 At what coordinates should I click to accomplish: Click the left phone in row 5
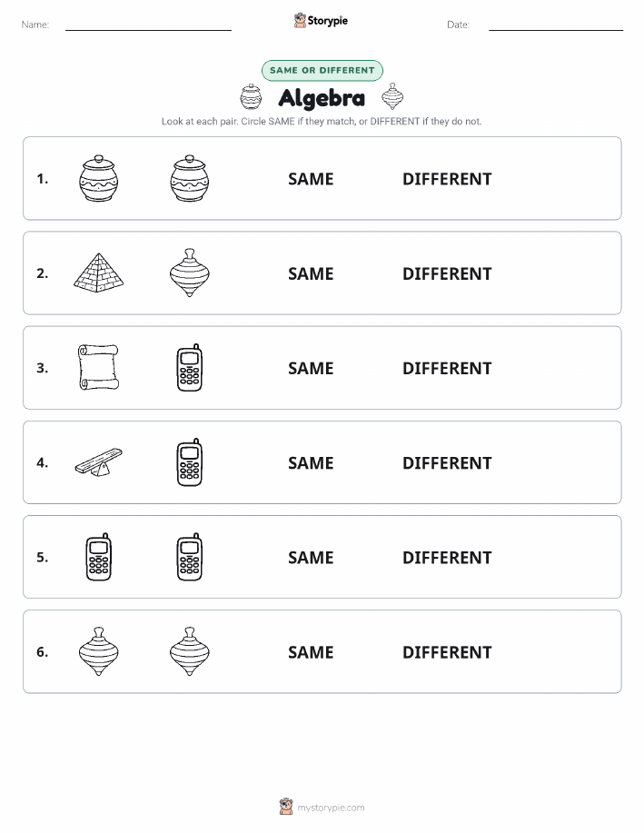tap(99, 557)
